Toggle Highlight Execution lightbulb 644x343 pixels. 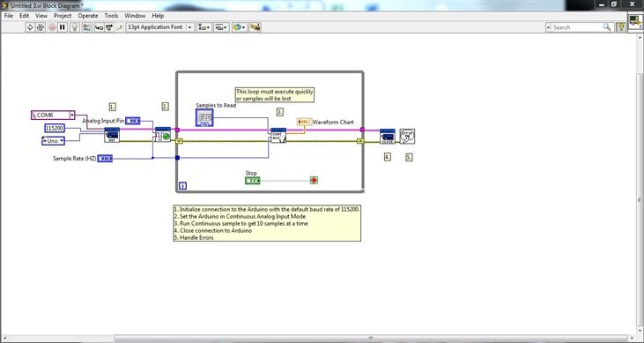[75, 27]
